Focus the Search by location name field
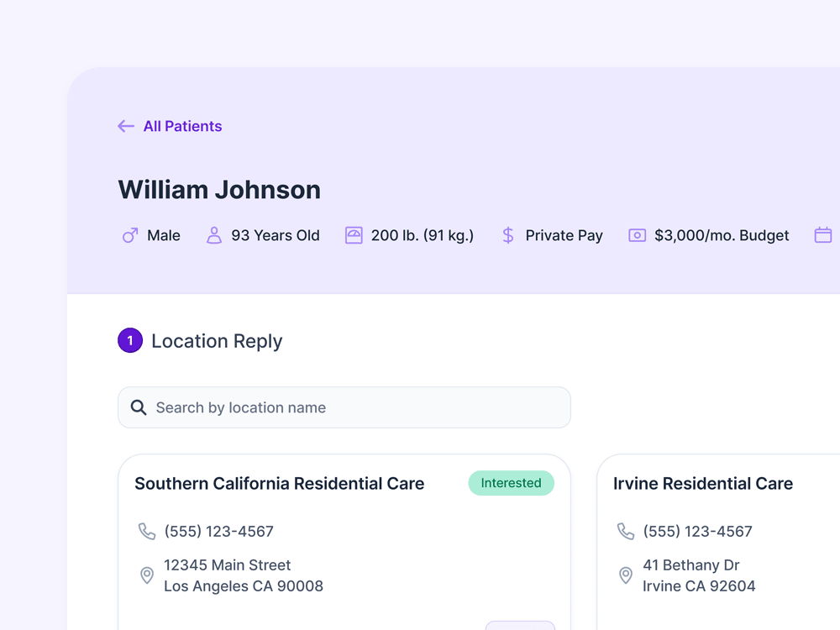The height and width of the screenshot is (630, 840). 344,407
